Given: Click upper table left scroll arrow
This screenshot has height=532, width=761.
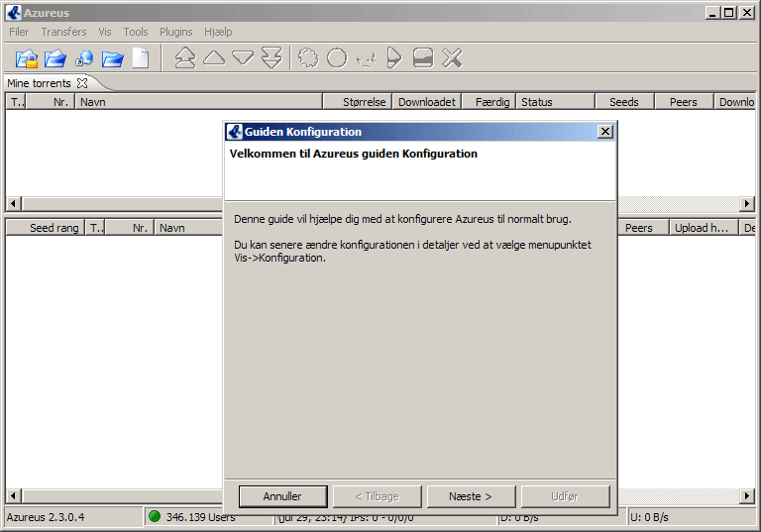Looking at the screenshot, I should (13, 203).
